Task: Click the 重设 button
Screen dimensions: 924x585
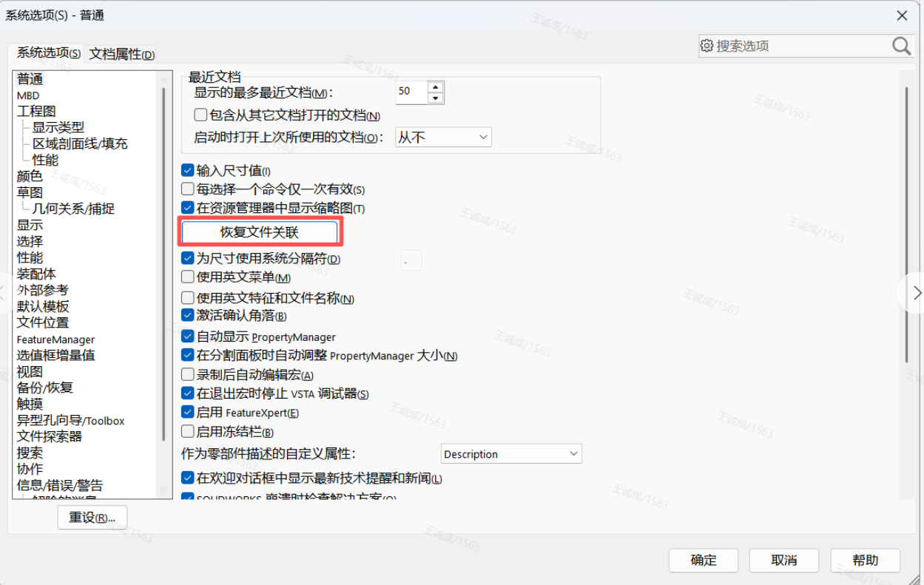Action: [92, 518]
